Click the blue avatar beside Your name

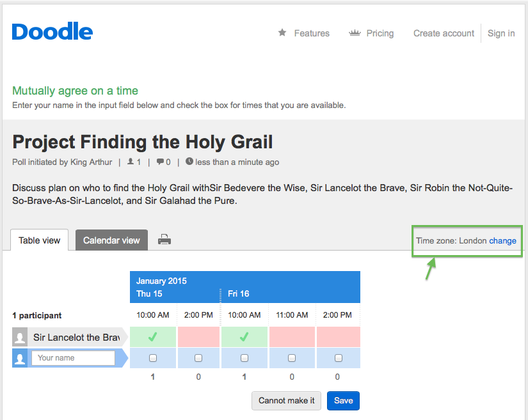tap(20, 358)
